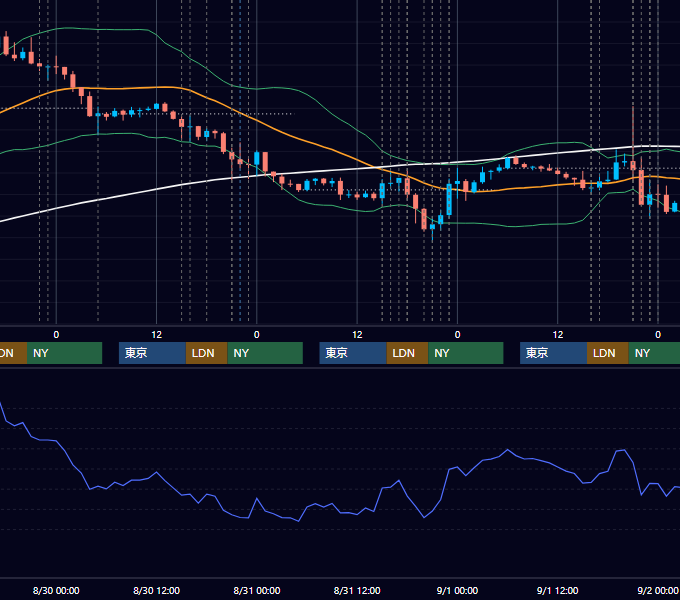Viewport: 680px width, 600px height.
Task: Click the 9/1 12:00 date label
Action: pyautogui.click(x=557, y=590)
